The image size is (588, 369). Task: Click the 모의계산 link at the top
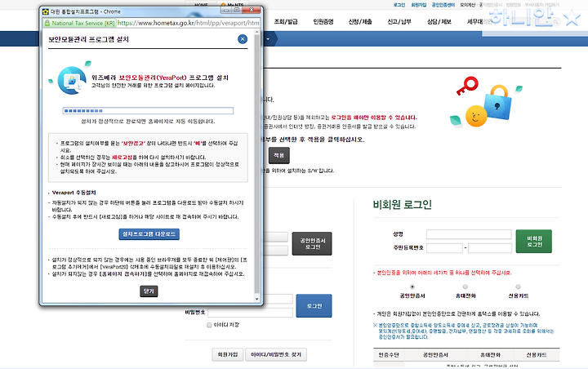coord(468,5)
